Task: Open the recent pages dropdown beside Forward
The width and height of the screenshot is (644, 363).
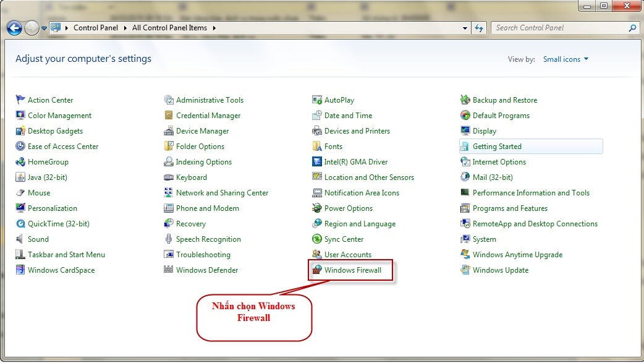Action: click(x=44, y=28)
